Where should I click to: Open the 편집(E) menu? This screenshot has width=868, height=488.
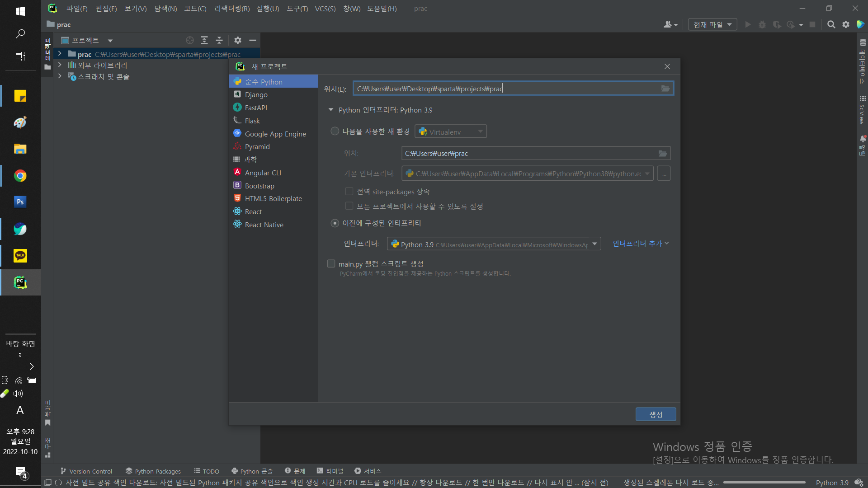[x=106, y=9]
